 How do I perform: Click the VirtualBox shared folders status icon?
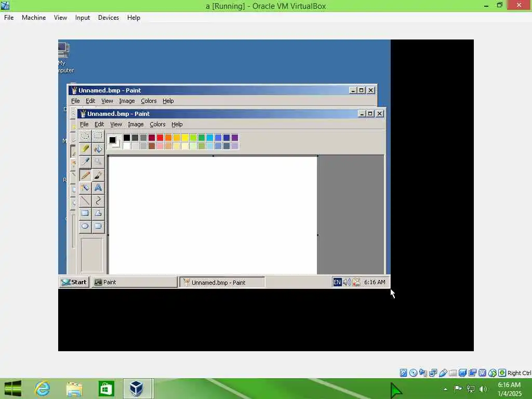coord(453,373)
